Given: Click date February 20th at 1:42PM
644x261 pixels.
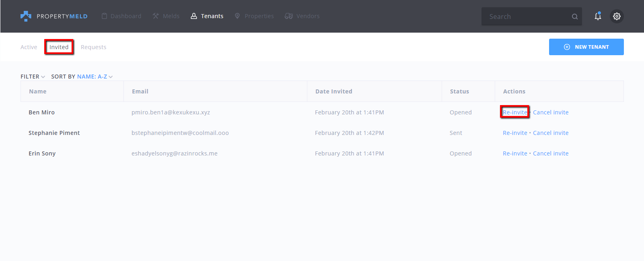Looking at the screenshot, I should click(350, 133).
